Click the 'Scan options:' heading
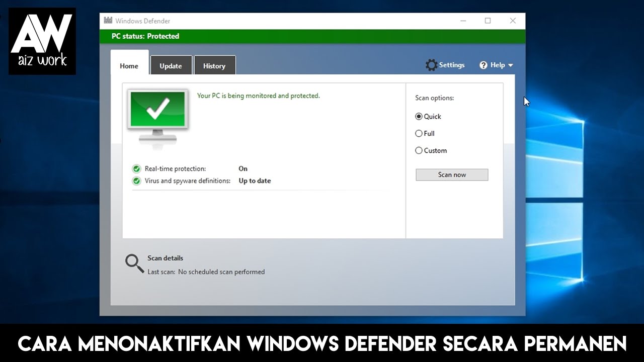The width and height of the screenshot is (644, 362). [x=435, y=98]
